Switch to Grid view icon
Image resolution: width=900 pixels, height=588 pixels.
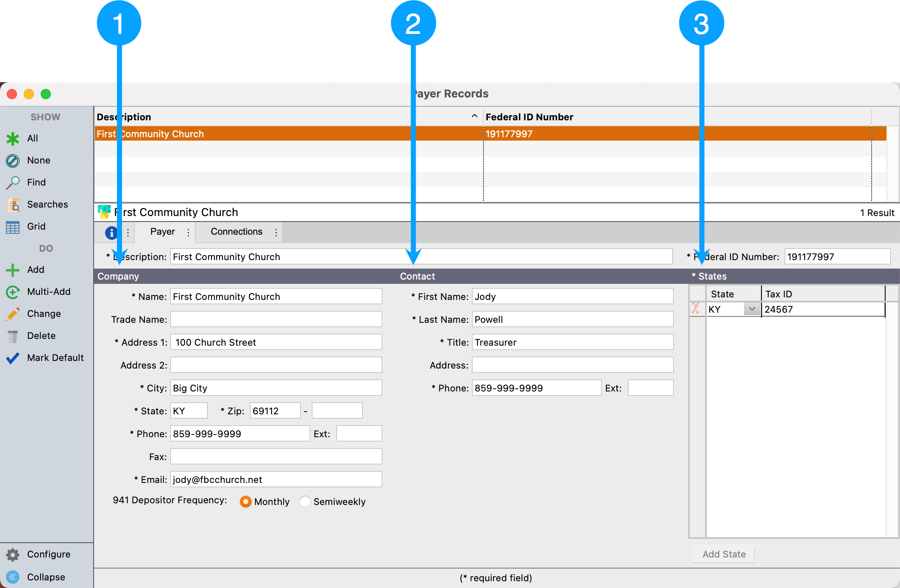click(x=13, y=227)
